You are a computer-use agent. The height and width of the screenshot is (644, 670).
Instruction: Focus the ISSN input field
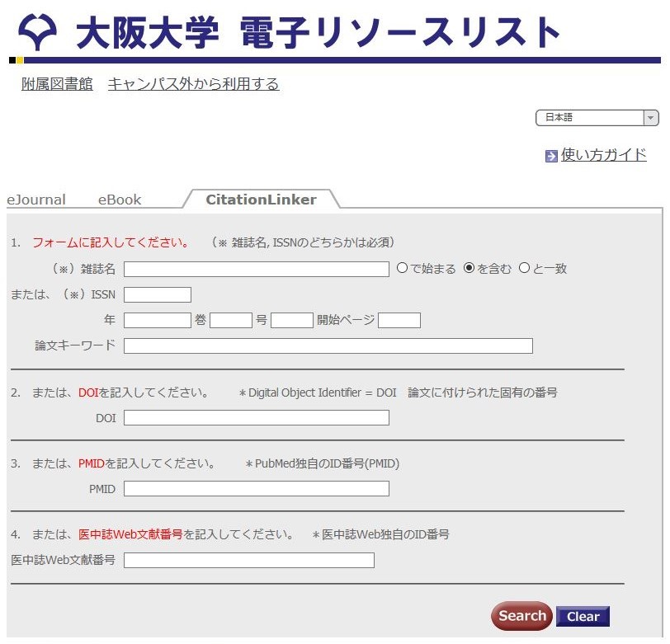pyautogui.click(x=158, y=294)
